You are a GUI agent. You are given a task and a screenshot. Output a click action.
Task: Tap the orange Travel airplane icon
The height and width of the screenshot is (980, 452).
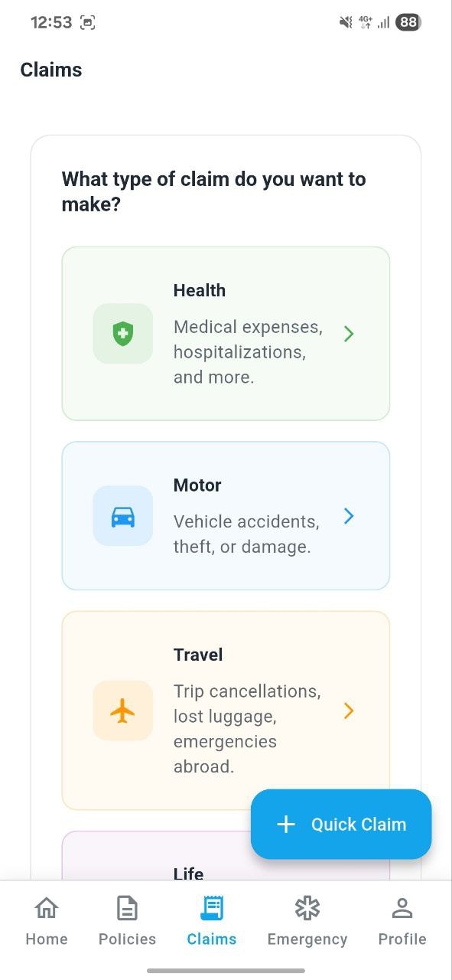[122, 711]
